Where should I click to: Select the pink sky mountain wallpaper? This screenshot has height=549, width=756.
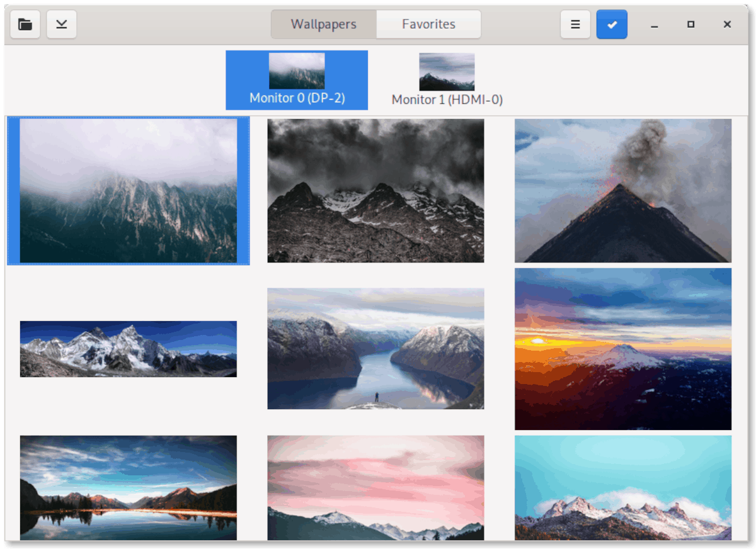375,488
